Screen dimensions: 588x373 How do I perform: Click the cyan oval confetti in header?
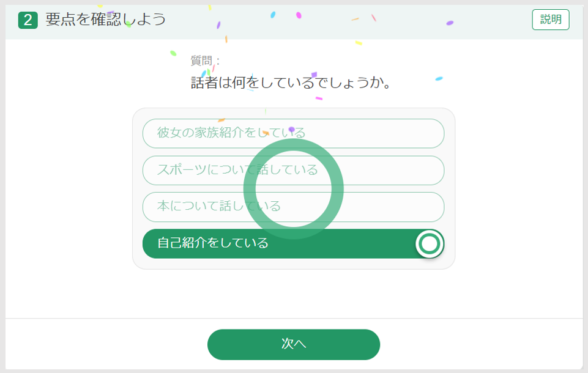tap(273, 15)
